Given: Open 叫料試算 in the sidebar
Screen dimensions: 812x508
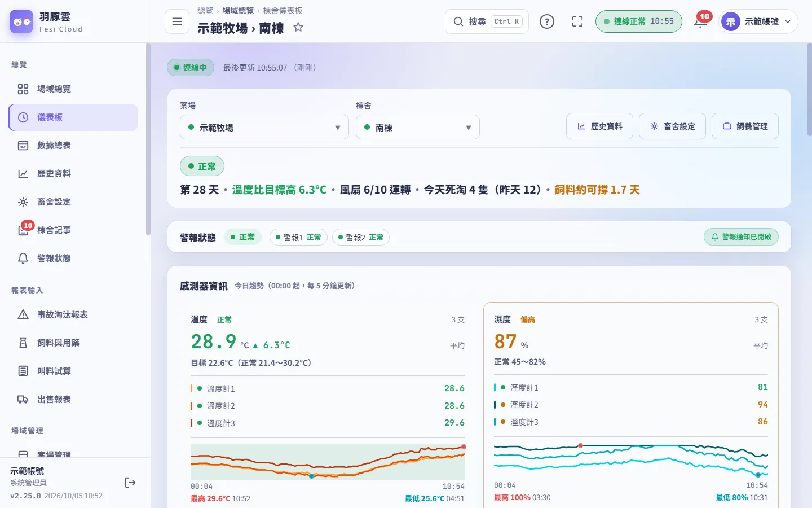Looking at the screenshot, I should click(x=73, y=371).
